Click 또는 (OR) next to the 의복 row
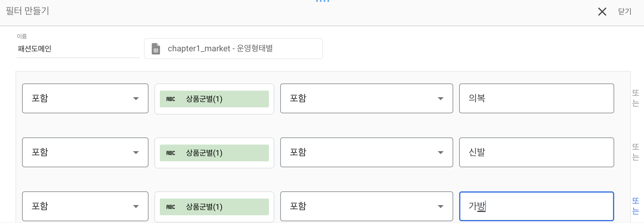This screenshot has width=644, height=223. click(x=636, y=98)
